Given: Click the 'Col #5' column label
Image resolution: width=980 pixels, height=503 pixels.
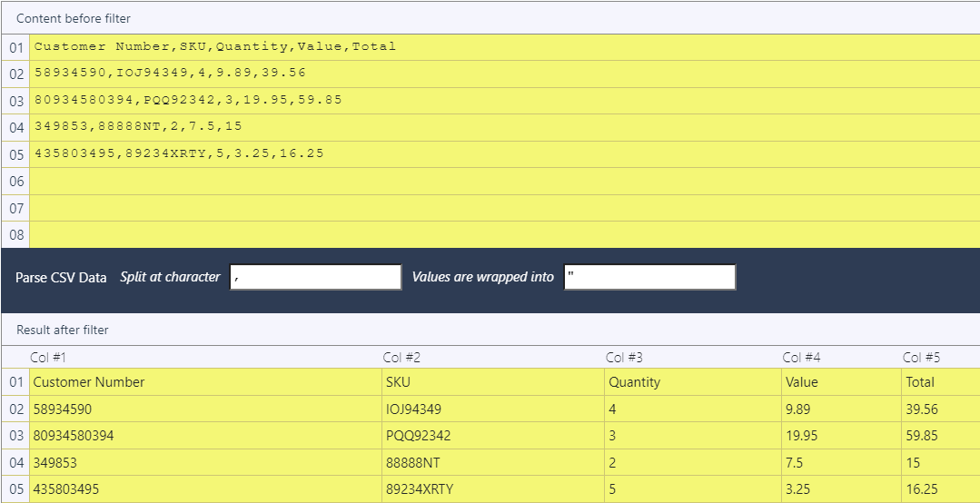Looking at the screenshot, I should click(921, 358).
